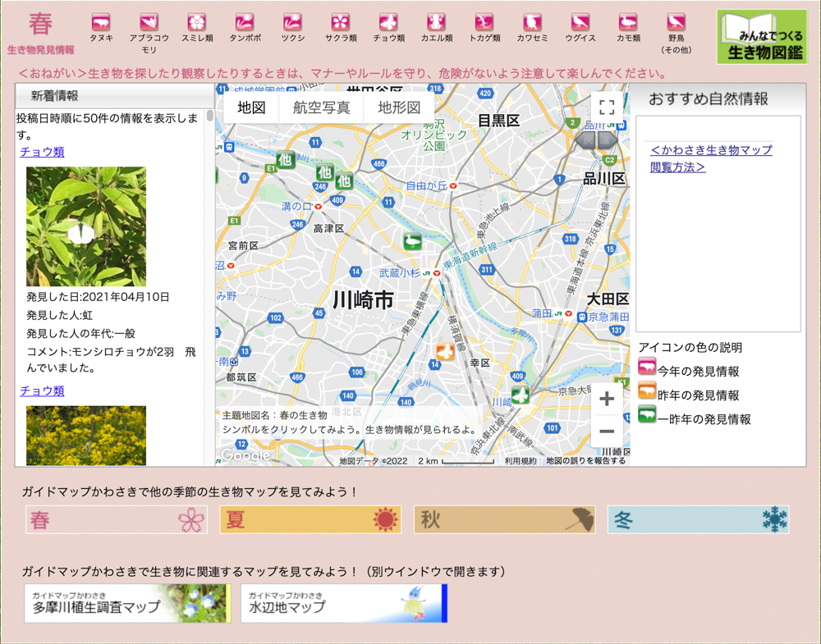Pick the タンポポ dandelion icon
Image resolution: width=821 pixels, height=644 pixels.
[245, 22]
